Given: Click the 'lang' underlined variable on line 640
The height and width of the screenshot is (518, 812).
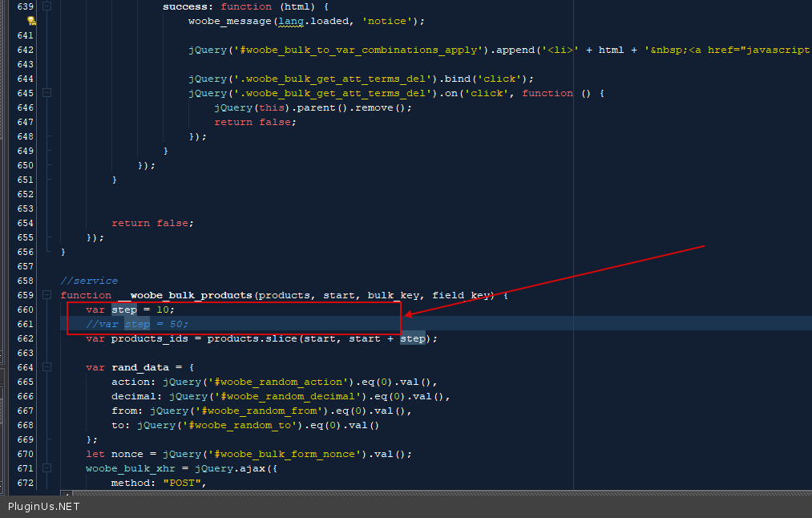Looking at the screenshot, I should (290, 21).
